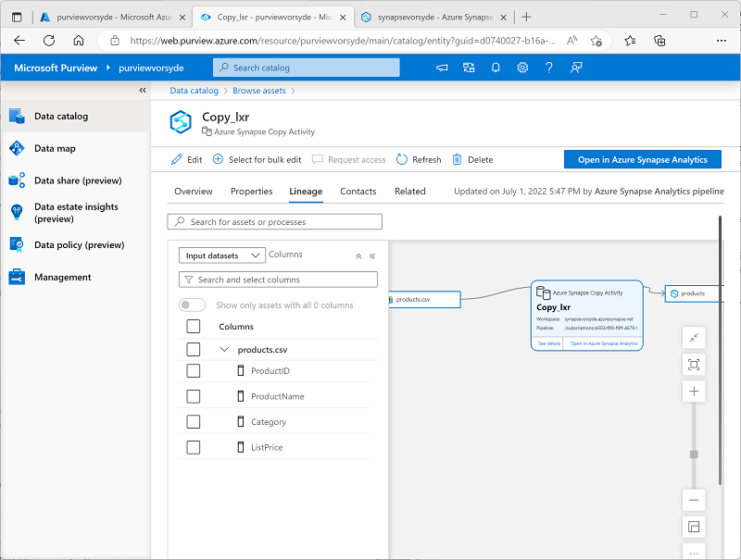Collapse the products.csv tree node
The height and width of the screenshot is (560, 741).
click(x=224, y=349)
